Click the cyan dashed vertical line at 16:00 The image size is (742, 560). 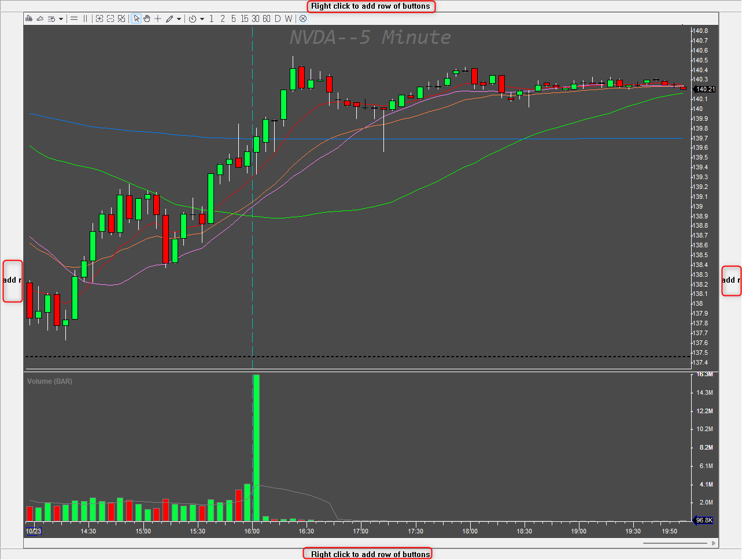(252, 196)
